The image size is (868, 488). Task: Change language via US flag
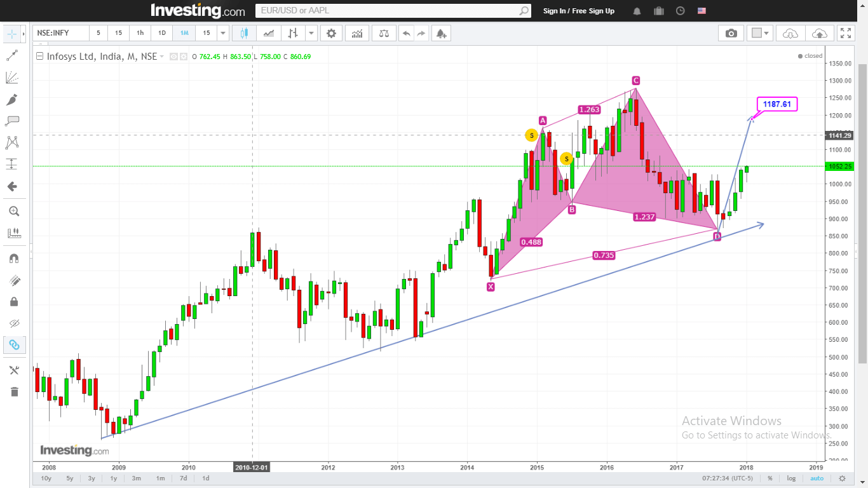click(702, 11)
